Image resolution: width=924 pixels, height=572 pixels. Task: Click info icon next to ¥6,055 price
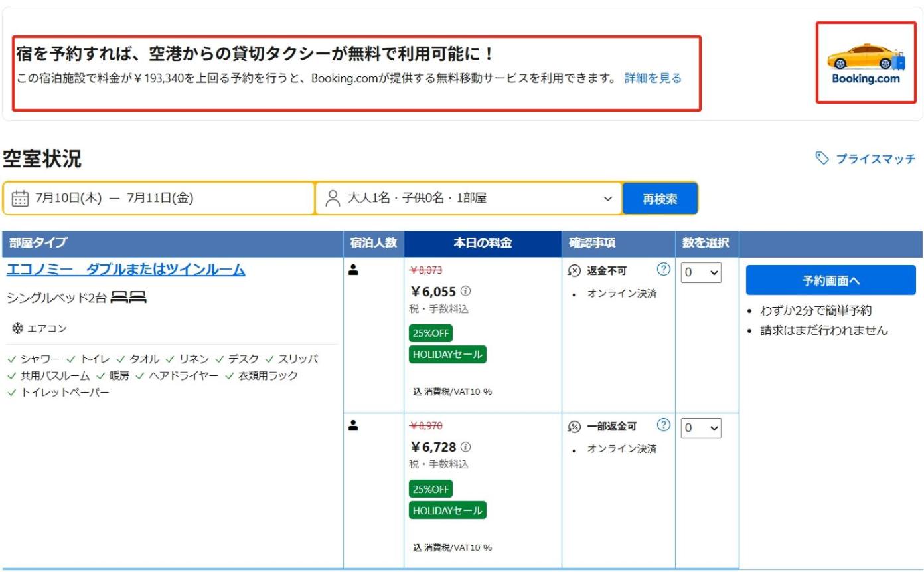pyautogui.click(x=466, y=291)
